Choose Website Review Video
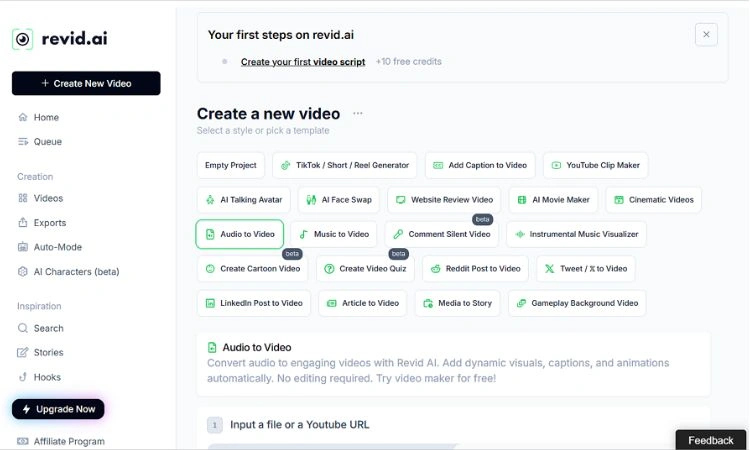 (444, 200)
